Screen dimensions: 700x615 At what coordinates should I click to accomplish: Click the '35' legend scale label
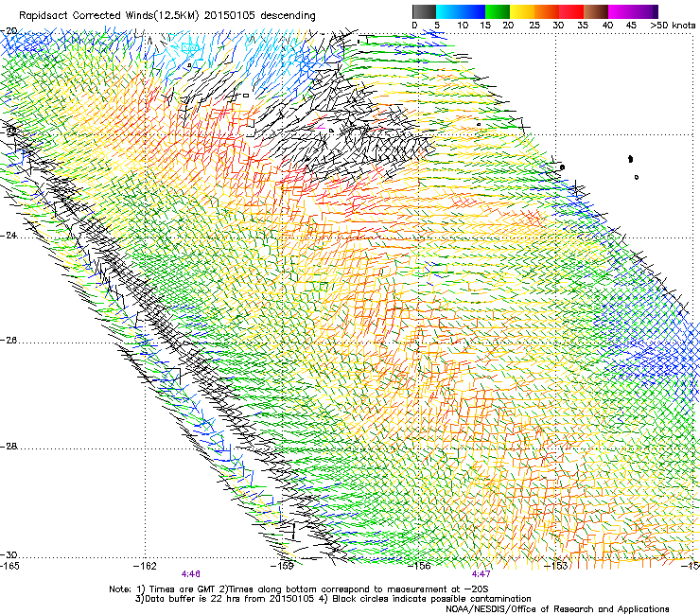pyautogui.click(x=583, y=26)
